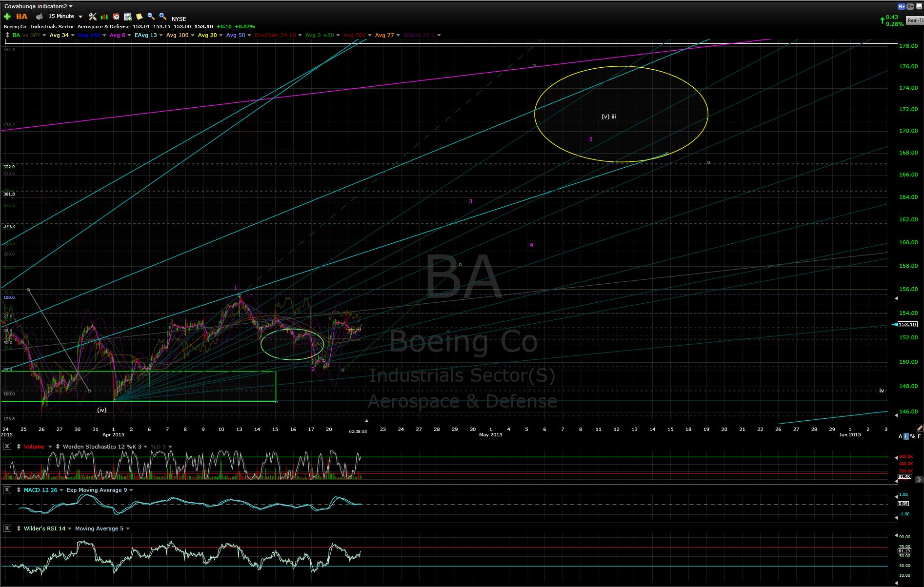The image size is (924, 587).
Task: Select the Avg 77 indicator label
Action: [384, 35]
